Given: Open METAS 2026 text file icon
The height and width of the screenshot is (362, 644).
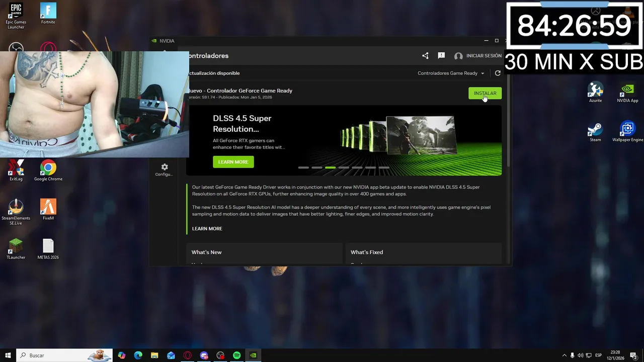Looking at the screenshot, I should [x=48, y=249].
